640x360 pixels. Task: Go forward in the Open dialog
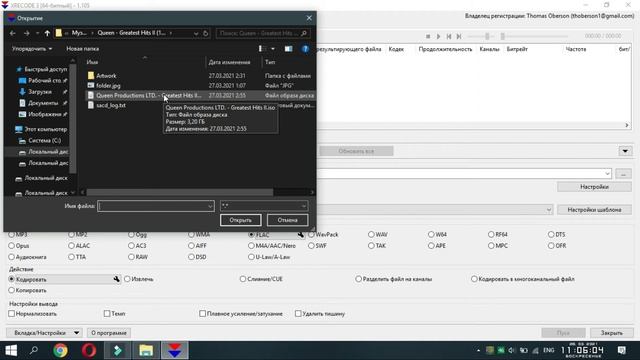pos(27,33)
